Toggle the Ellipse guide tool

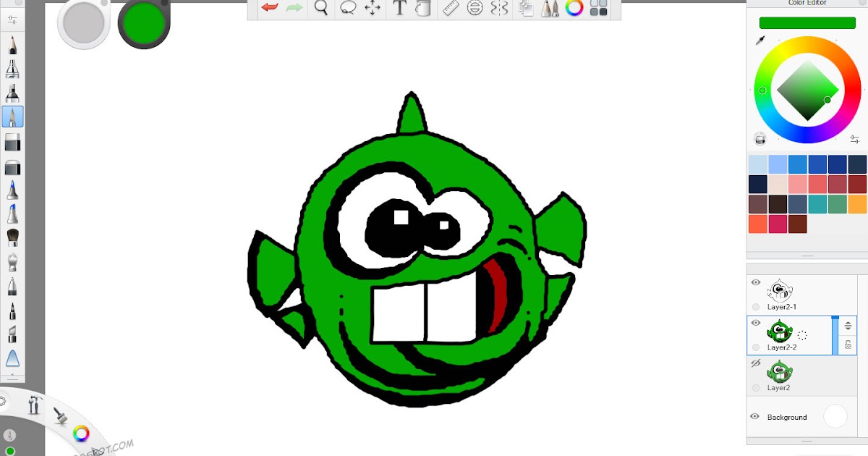coord(475,8)
